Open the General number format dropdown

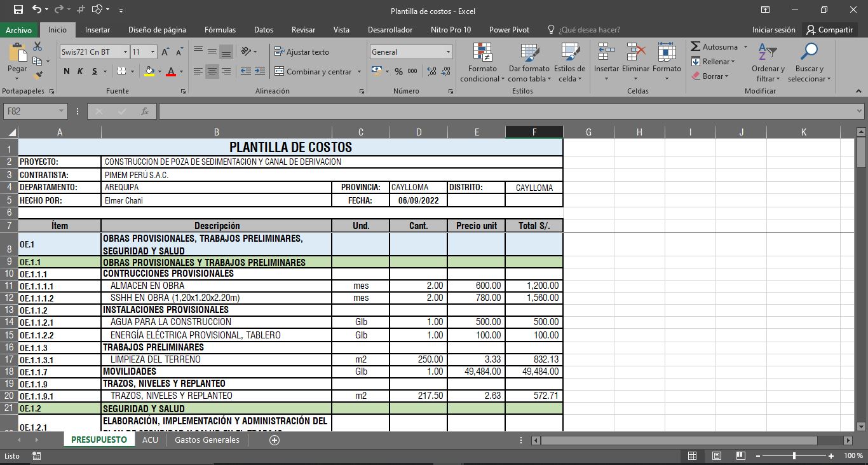[x=449, y=52]
